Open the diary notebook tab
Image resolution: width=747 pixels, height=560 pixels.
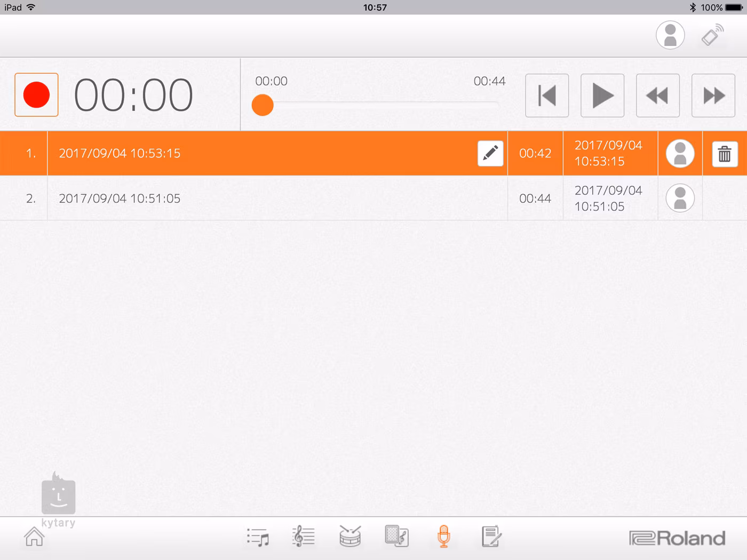[490, 537]
